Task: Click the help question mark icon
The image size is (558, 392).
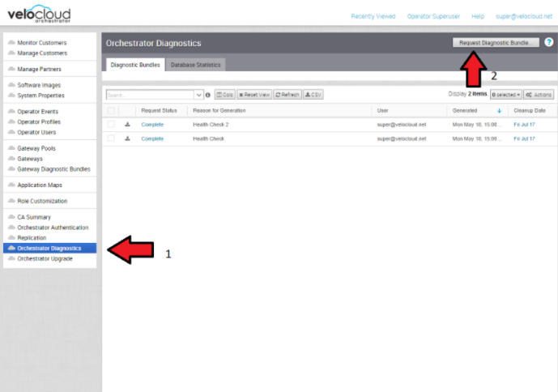Action: [548, 42]
